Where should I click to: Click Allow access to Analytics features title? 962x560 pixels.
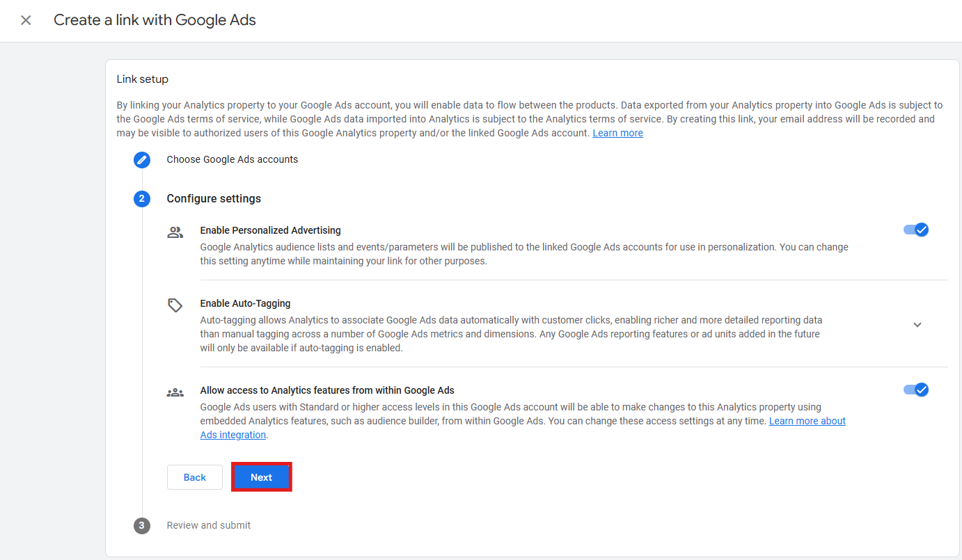pos(327,390)
